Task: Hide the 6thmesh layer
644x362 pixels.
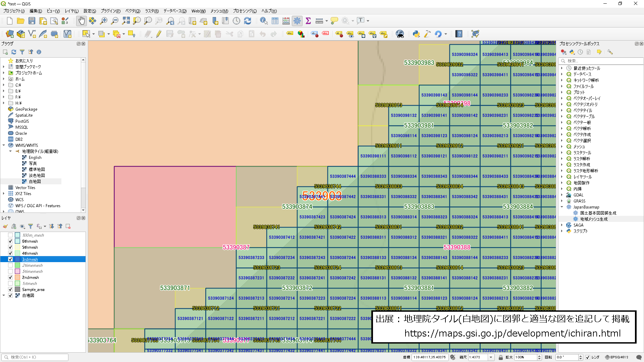Action: 10,241
